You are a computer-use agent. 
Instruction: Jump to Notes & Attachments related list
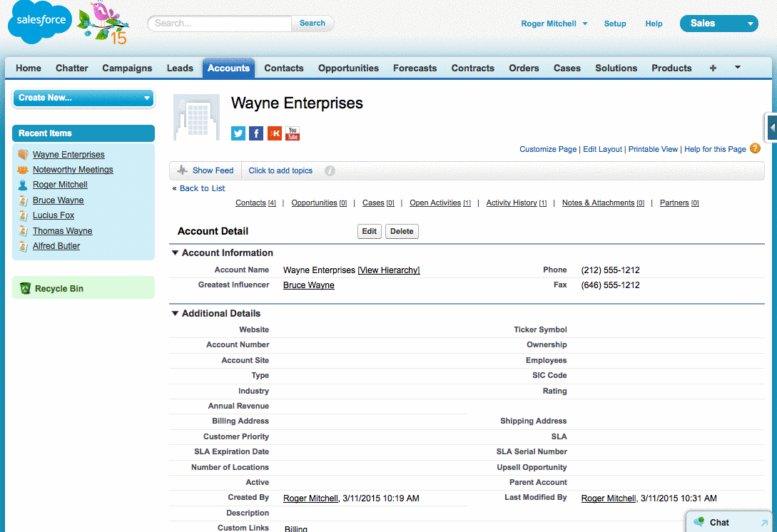603,203
